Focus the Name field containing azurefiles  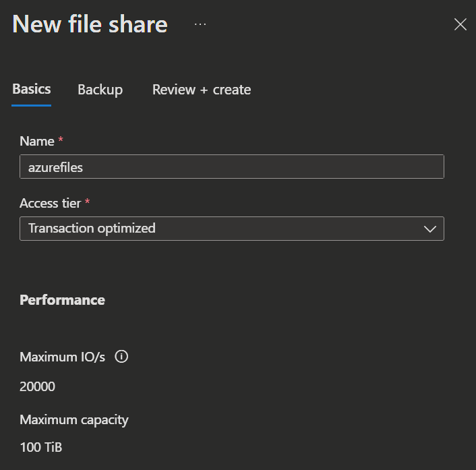pyautogui.click(x=232, y=167)
